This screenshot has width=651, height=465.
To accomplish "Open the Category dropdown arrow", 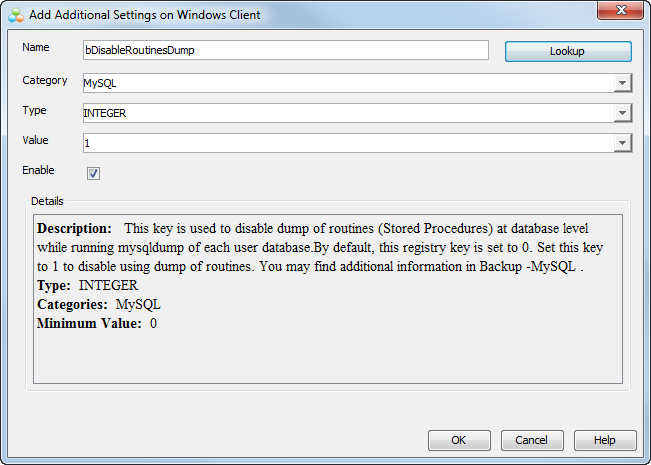I will (622, 84).
